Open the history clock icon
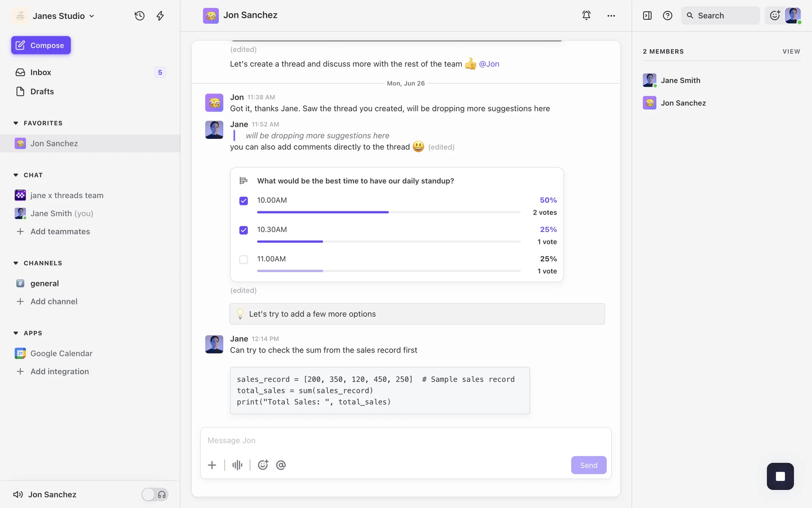The width and height of the screenshot is (812, 508). [140, 16]
